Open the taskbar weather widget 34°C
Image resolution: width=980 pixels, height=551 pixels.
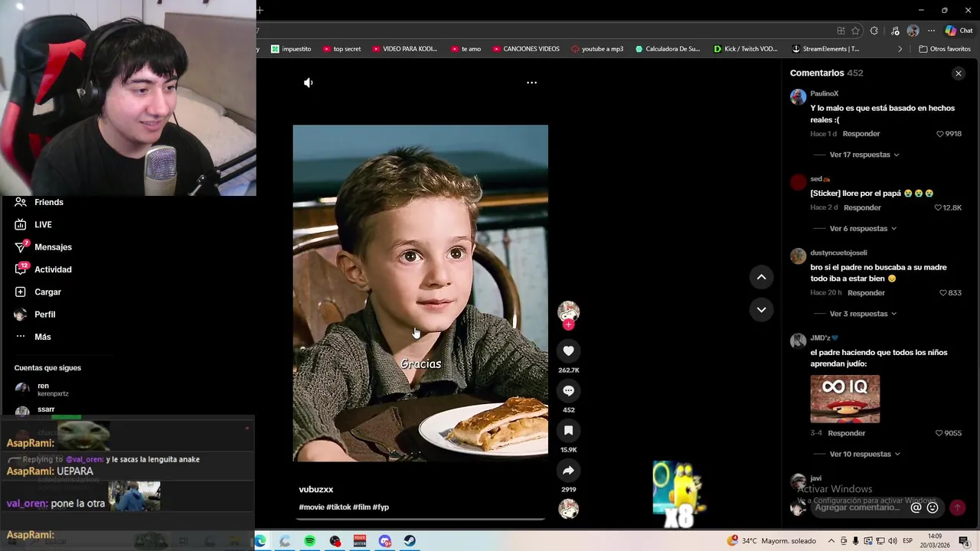pyautogui.click(x=772, y=541)
